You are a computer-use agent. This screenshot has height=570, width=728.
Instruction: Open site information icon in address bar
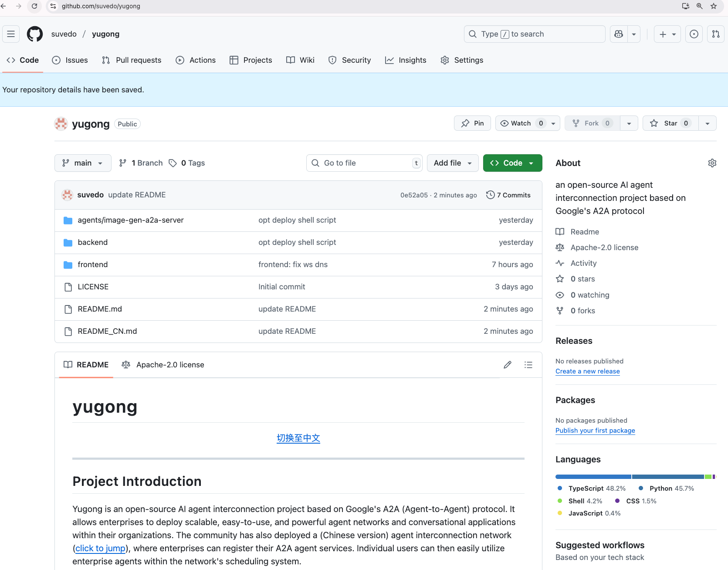point(53,6)
